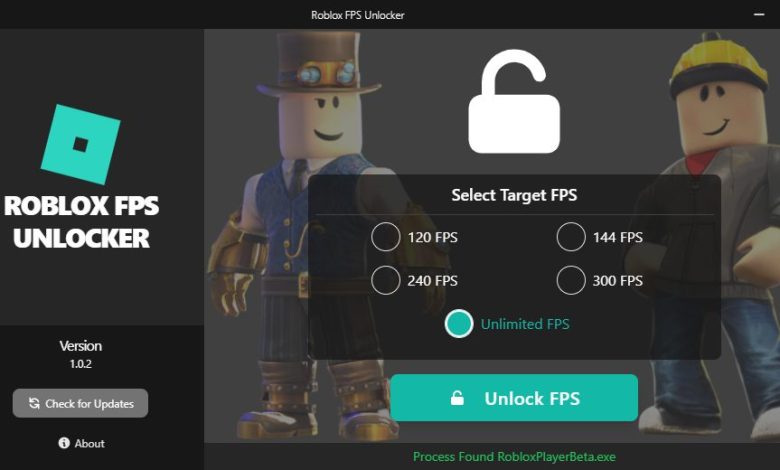Click the Unlock FPS button
780x470 pixels.
[x=514, y=398]
